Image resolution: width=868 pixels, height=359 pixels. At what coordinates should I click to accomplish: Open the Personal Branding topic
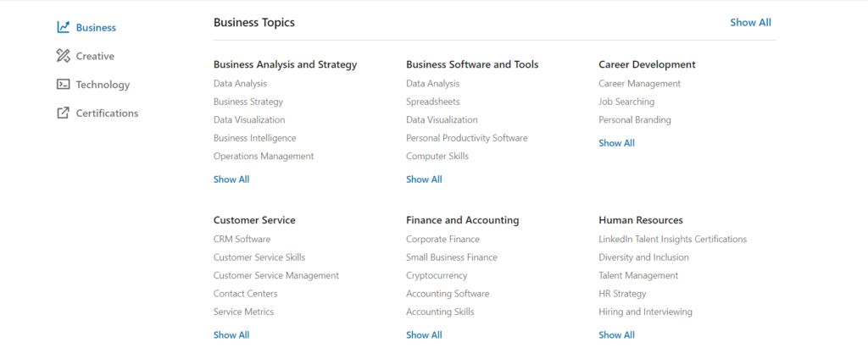(634, 120)
